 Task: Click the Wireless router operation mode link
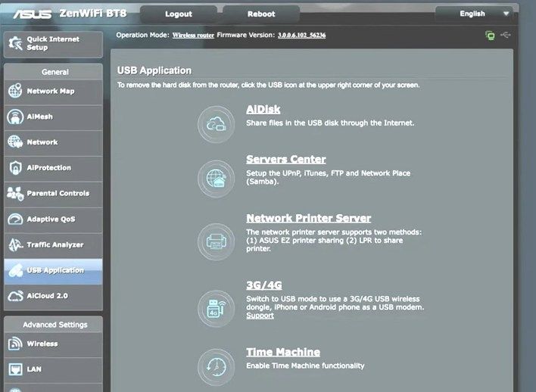click(x=192, y=35)
